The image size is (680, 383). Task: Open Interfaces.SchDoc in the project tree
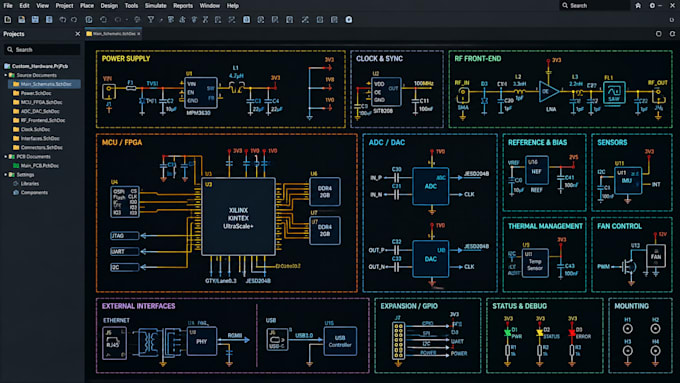(x=40, y=138)
